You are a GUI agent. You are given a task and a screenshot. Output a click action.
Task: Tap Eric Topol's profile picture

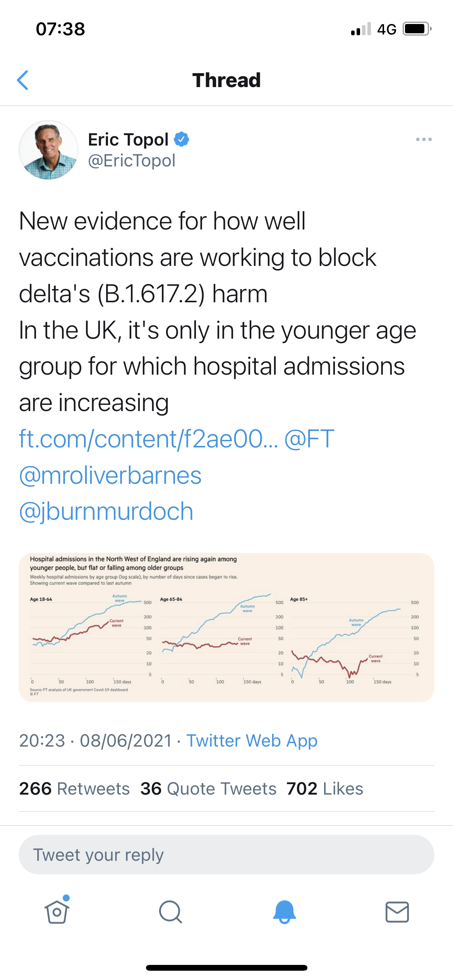48,150
